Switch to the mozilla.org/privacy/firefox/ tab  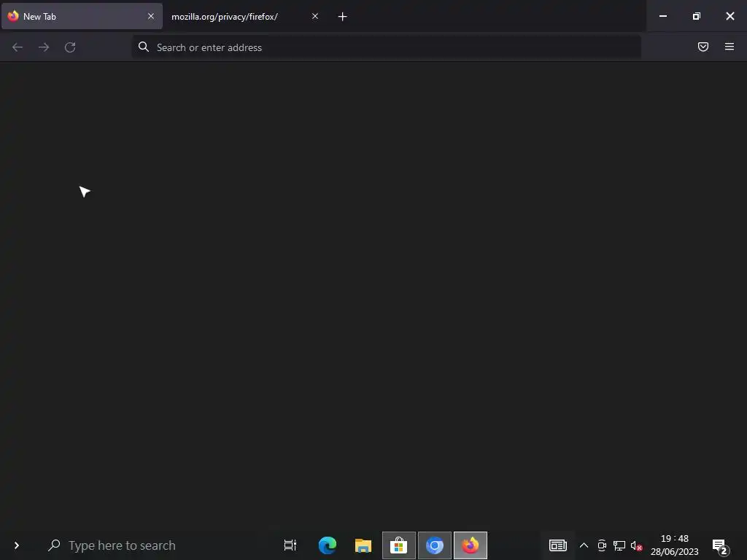pos(244,16)
